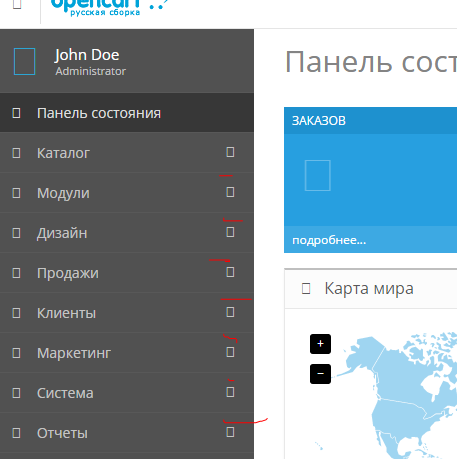Open the Дизайн menu item

pyautogui.click(x=127, y=233)
